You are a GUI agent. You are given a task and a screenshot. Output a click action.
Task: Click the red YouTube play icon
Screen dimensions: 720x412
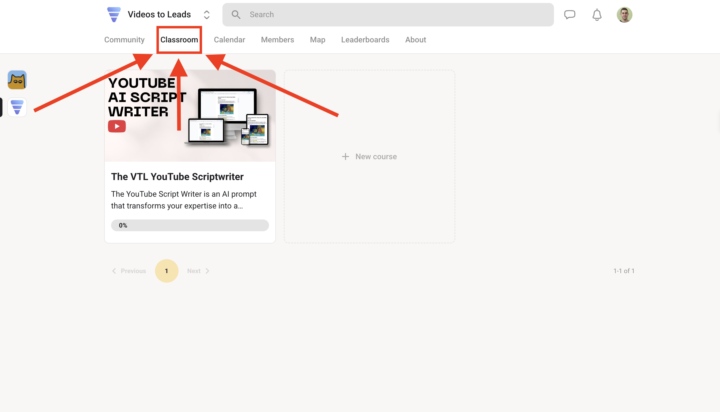coord(118,126)
